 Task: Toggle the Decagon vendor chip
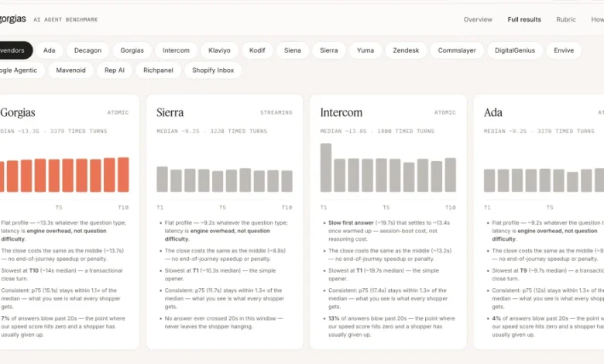click(x=88, y=50)
